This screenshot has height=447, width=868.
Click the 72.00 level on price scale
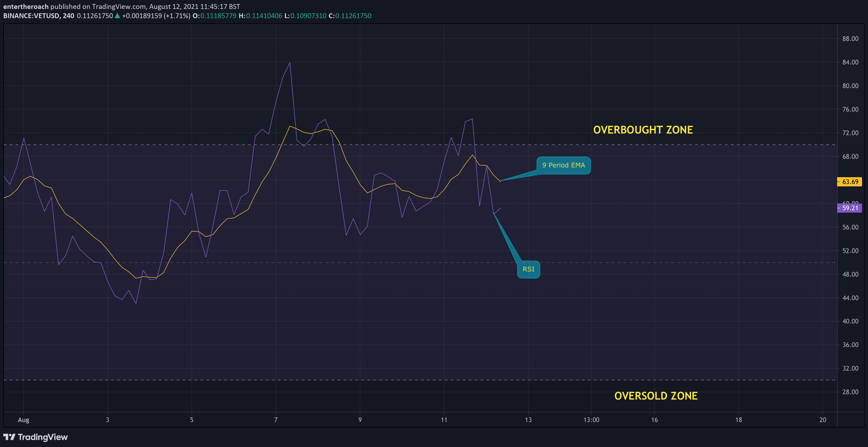point(850,133)
